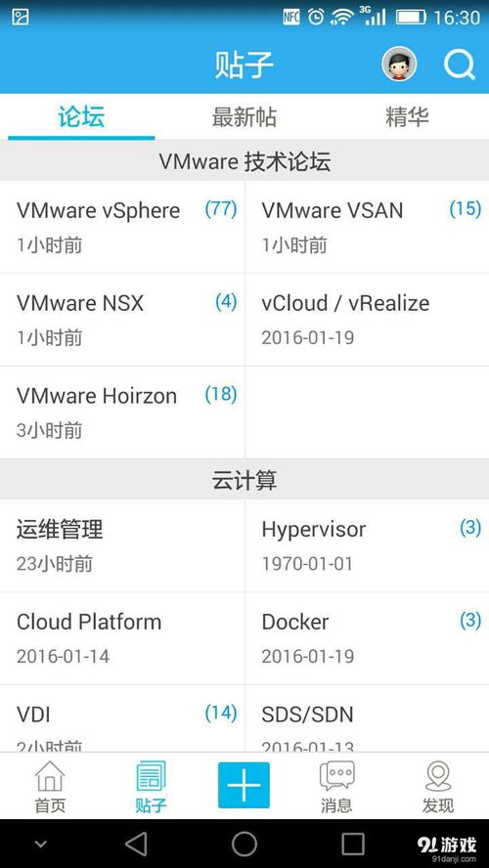Tap the blue plus new post button
This screenshot has height=868, width=489.
(x=244, y=785)
